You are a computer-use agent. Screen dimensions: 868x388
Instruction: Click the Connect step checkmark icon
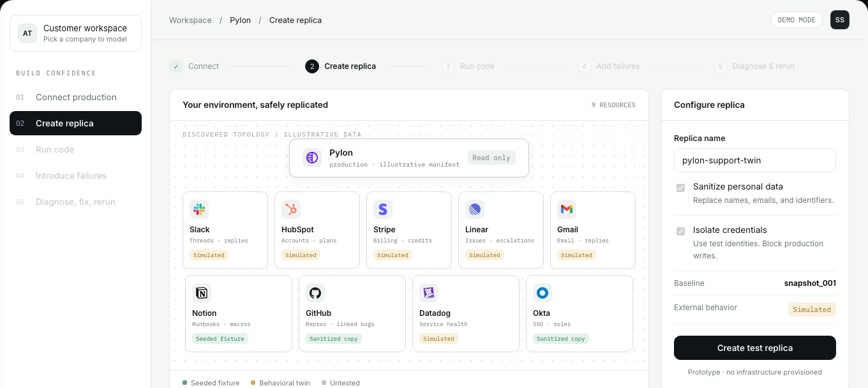click(176, 66)
